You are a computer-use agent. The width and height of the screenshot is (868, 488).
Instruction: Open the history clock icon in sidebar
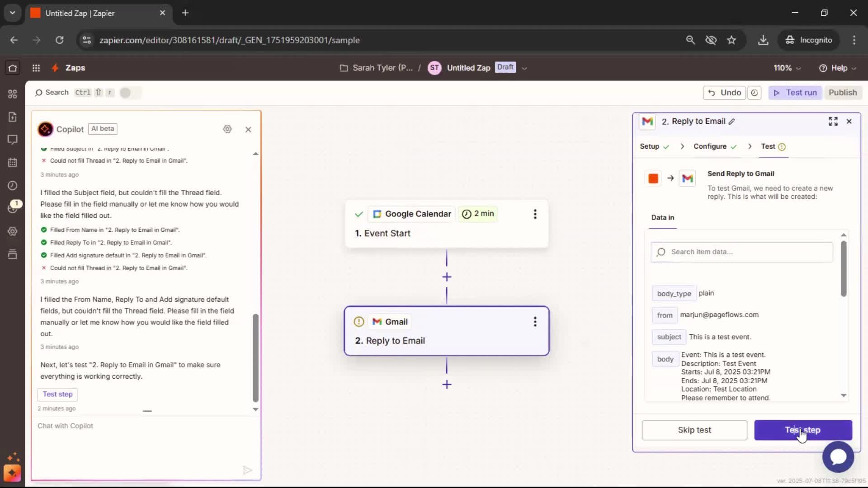(12, 186)
